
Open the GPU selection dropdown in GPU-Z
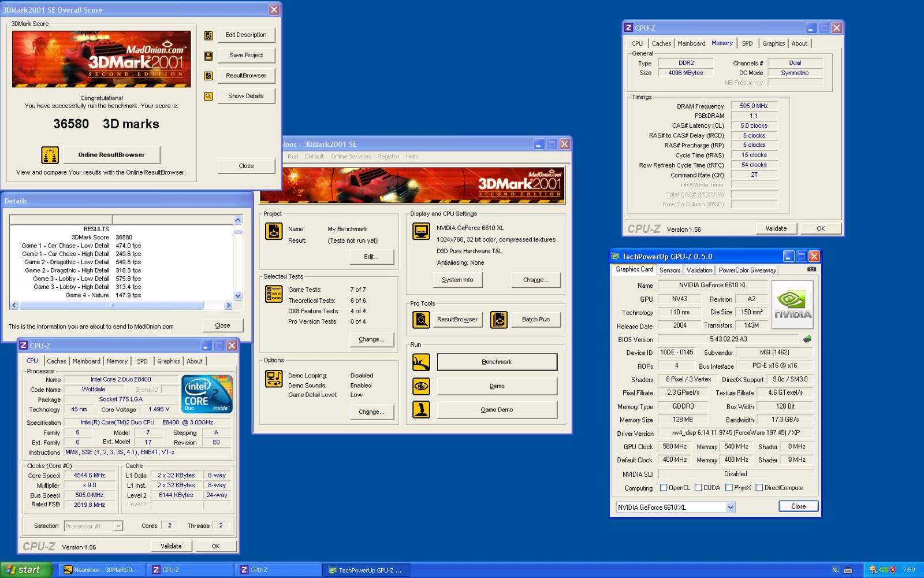[x=731, y=507]
